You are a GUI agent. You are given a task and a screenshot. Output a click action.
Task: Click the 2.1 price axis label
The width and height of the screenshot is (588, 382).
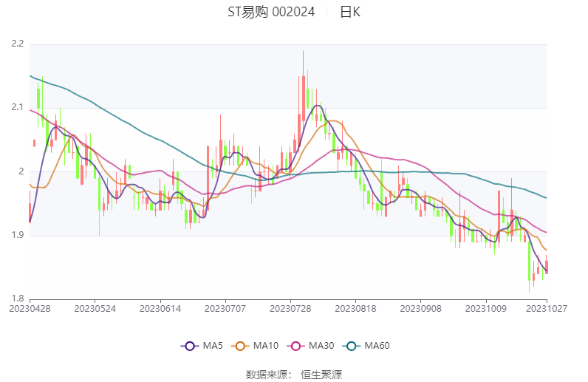click(x=18, y=107)
